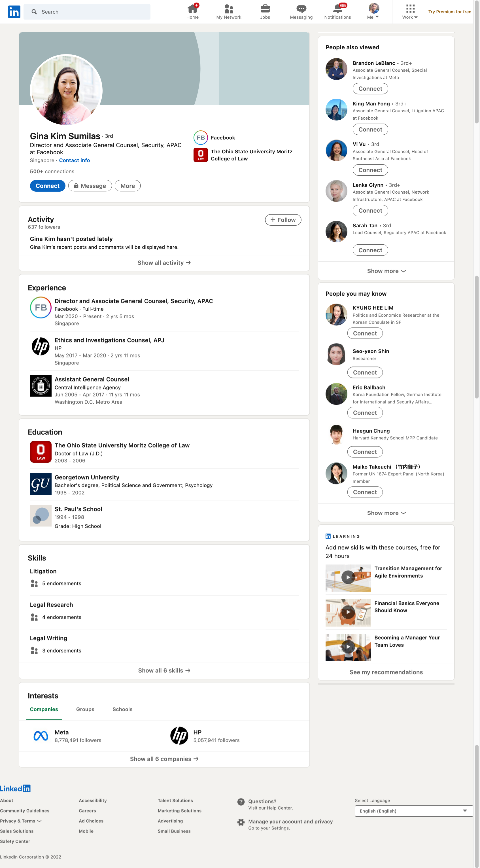Viewport: 480px width, 868px height.
Task: Connect with Sarah Tan
Action: coord(370,250)
